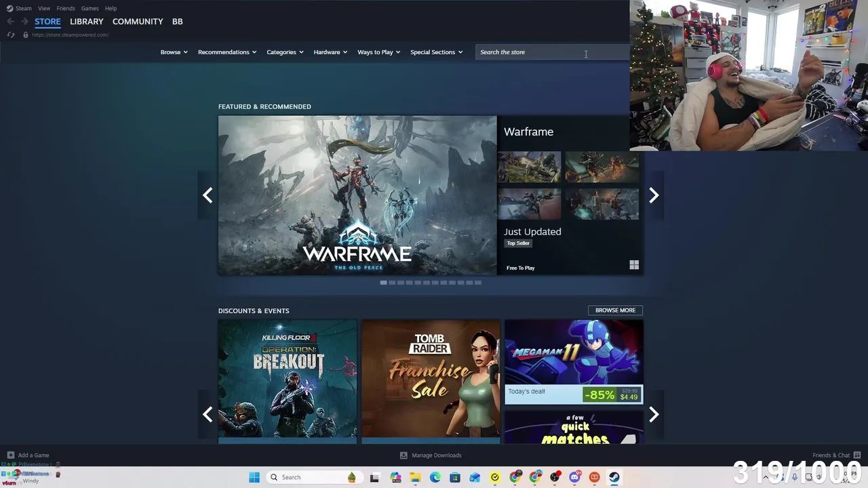Viewport: 868px width, 488px height.
Task: Click the Search the store field
Action: tap(553, 52)
